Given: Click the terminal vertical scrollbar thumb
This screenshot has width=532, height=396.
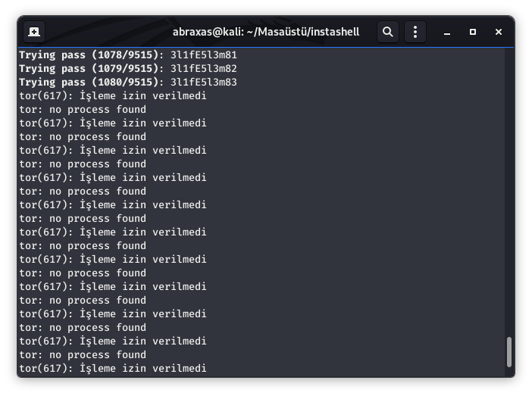Looking at the screenshot, I should pos(509,351).
